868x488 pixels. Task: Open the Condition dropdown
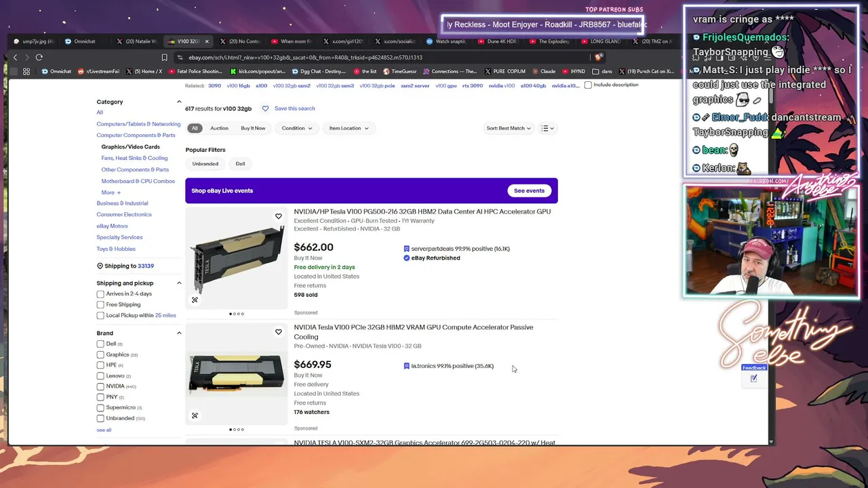[x=297, y=128]
